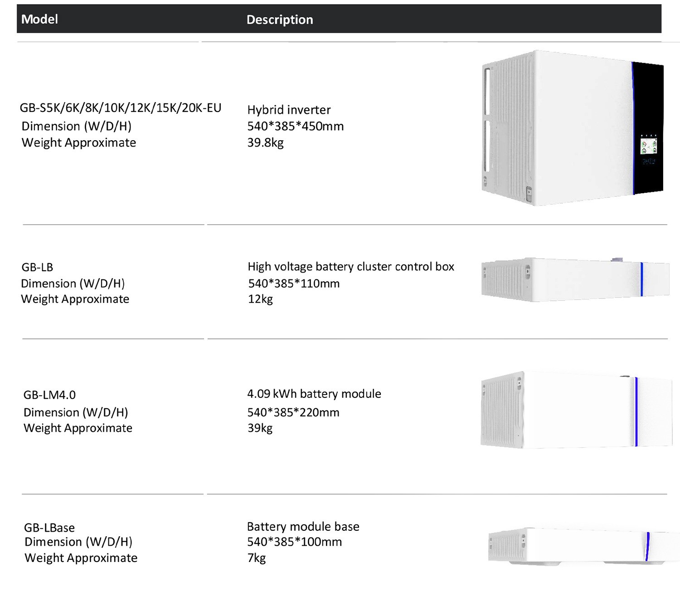Click the 540*385*110mm dimension value

pos(294,284)
